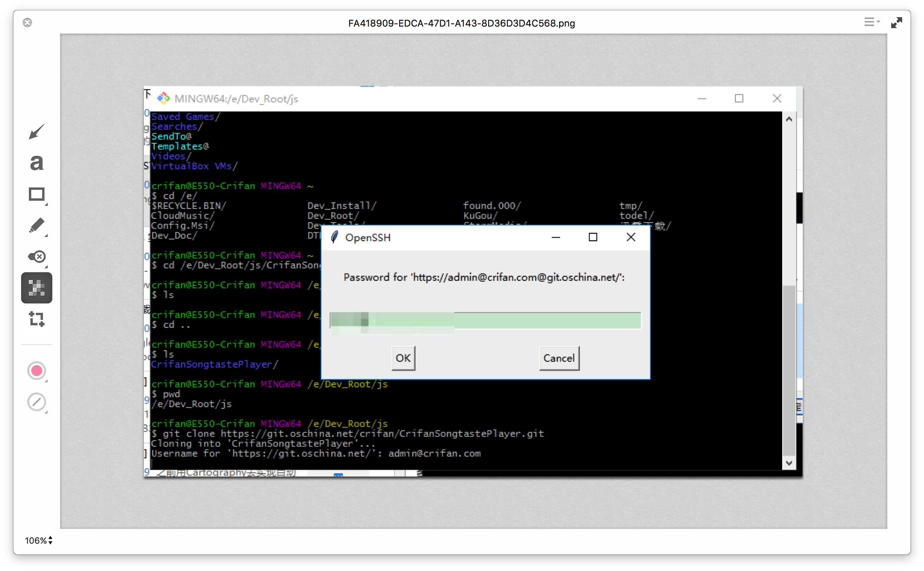Select the eraser tool

pyautogui.click(x=37, y=257)
